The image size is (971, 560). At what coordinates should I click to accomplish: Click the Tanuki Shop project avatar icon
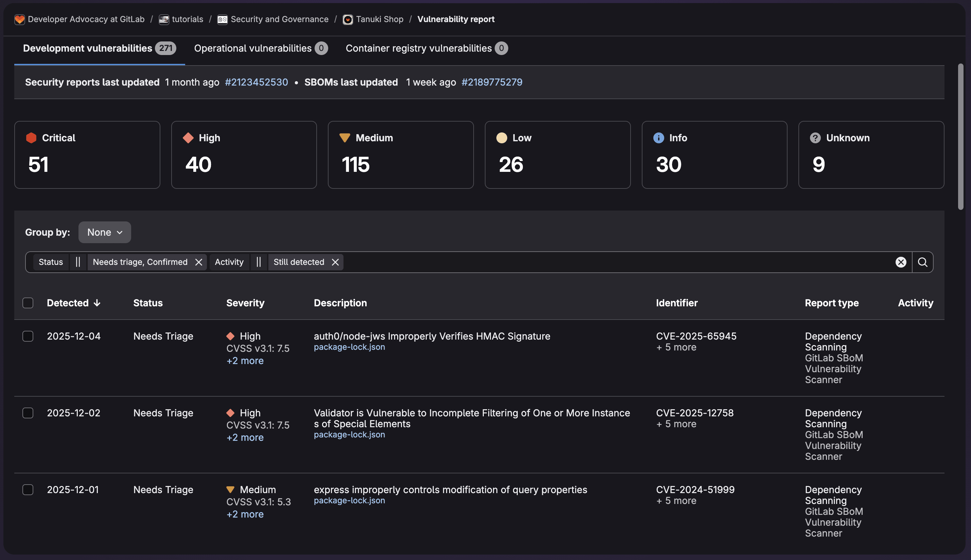coord(347,19)
